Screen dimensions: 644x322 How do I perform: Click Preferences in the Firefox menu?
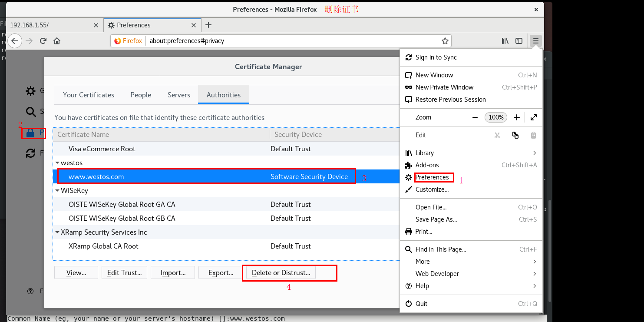tap(471, 177)
